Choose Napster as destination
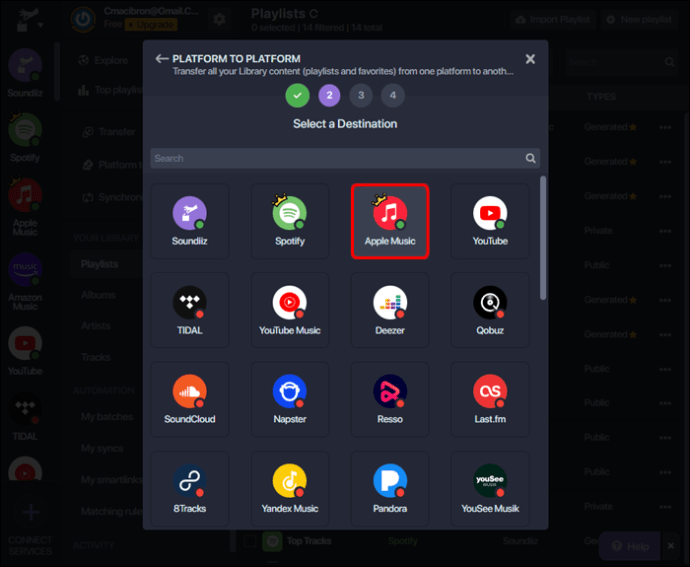This screenshot has width=690, height=567. tap(290, 399)
